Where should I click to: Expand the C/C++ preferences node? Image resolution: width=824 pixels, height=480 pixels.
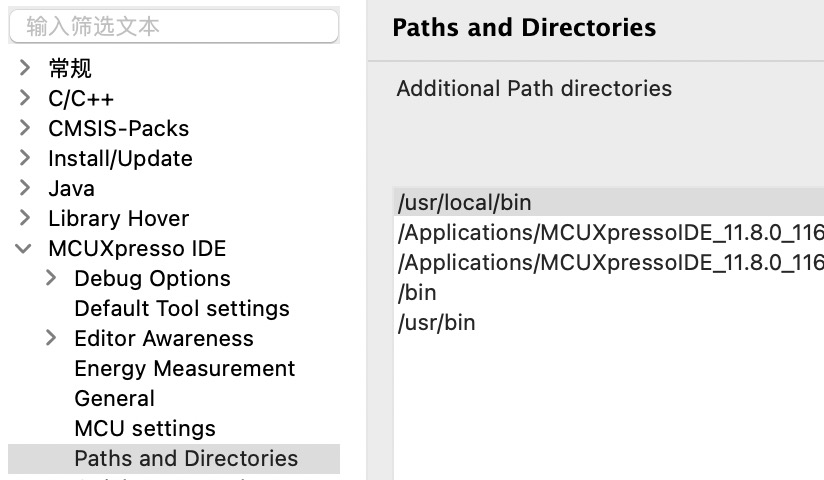(25, 98)
